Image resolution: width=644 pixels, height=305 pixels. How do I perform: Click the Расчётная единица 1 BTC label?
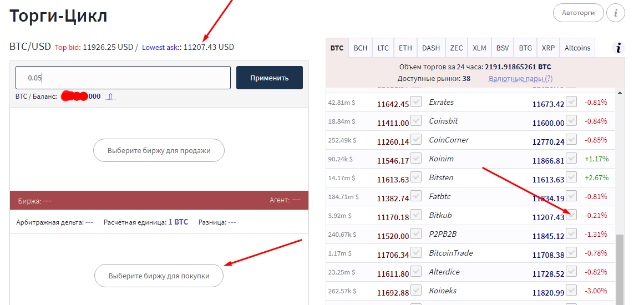pyautogui.click(x=146, y=222)
